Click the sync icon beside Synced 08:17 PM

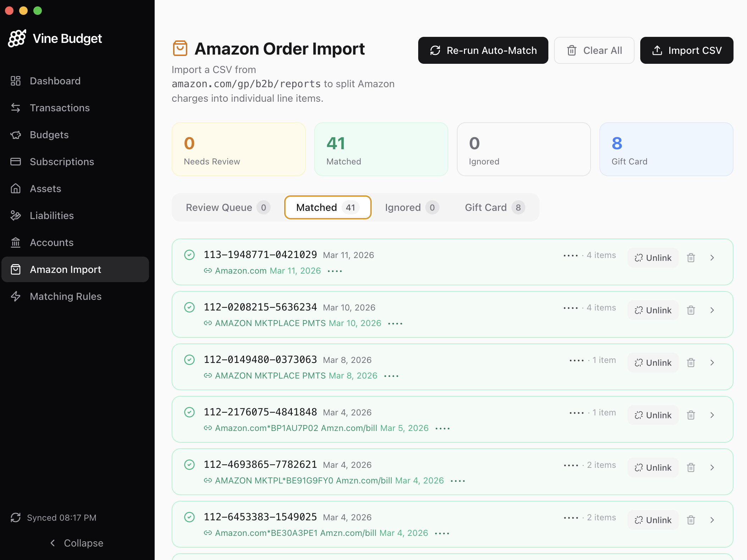16,517
